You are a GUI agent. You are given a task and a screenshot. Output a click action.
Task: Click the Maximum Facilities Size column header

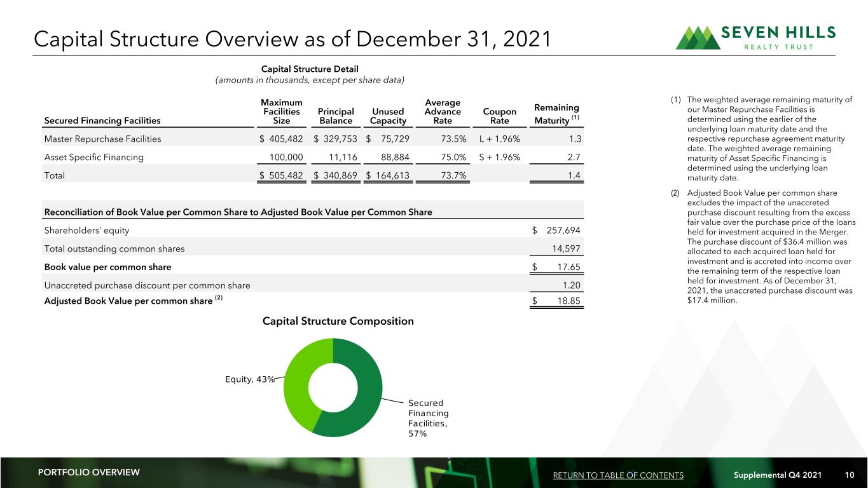280,111
